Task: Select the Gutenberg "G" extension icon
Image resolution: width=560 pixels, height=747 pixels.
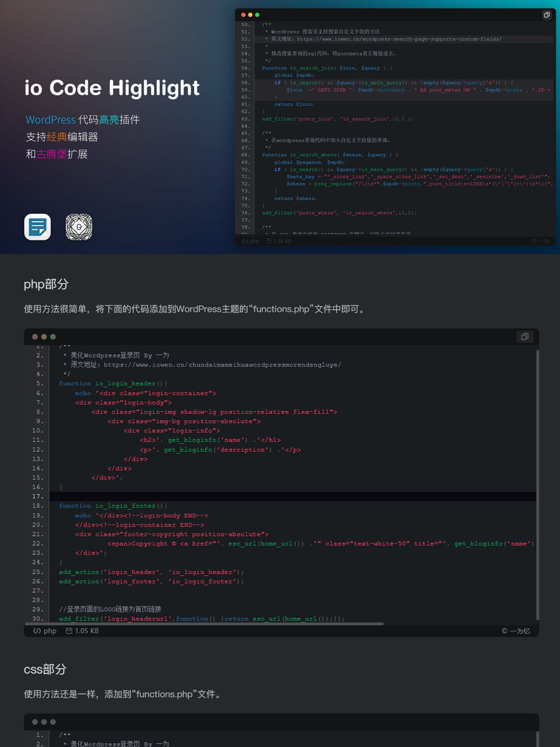Action: pos(78,227)
